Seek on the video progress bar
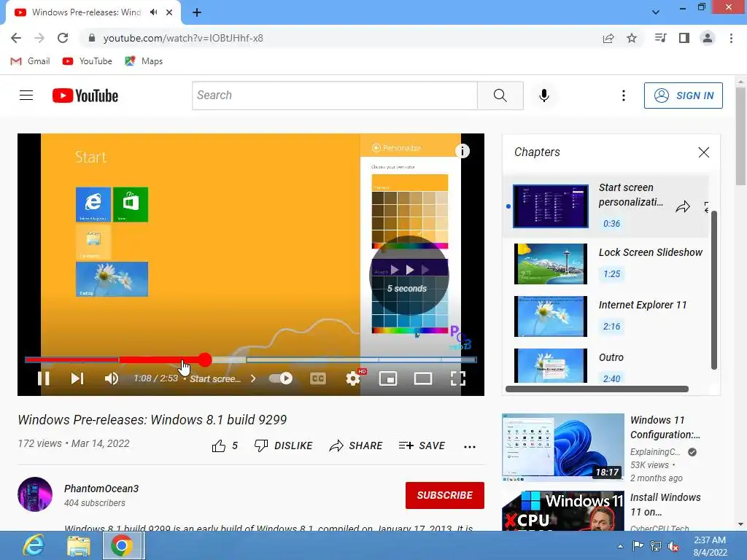 pyautogui.click(x=251, y=359)
